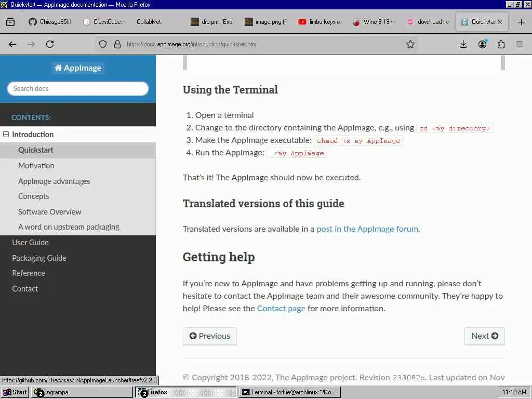Click the taskbar clock showing 11:13 AM
The width and height of the screenshot is (532, 399).
(514, 392)
